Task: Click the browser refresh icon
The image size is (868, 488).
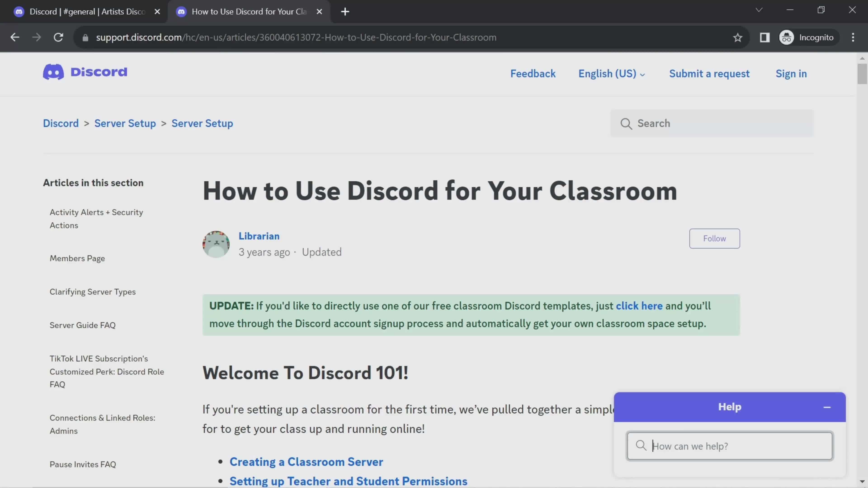Action: (x=58, y=37)
